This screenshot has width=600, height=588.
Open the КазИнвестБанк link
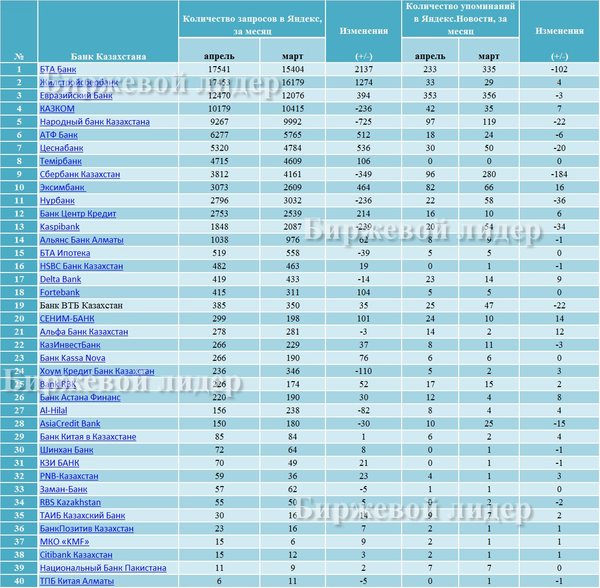coord(70,345)
